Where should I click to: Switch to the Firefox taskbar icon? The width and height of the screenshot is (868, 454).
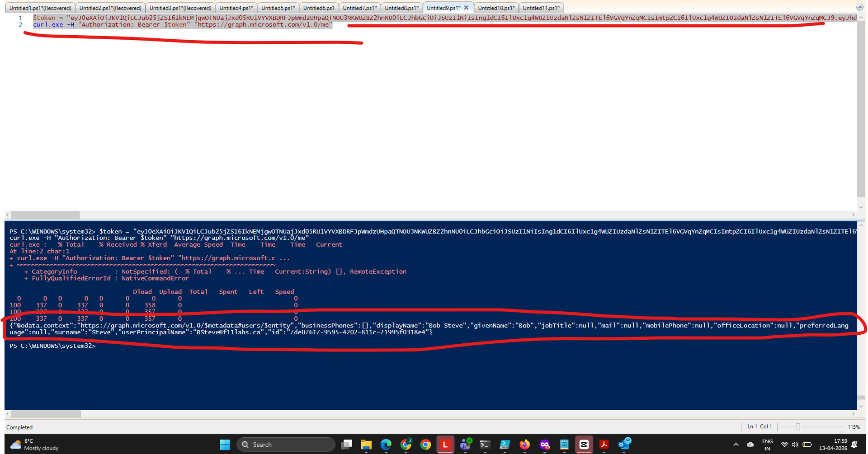click(x=524, y=445)
